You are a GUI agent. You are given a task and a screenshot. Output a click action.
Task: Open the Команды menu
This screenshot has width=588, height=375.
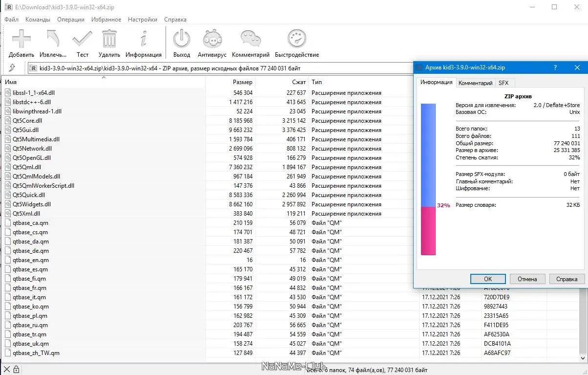coord(38,20)
